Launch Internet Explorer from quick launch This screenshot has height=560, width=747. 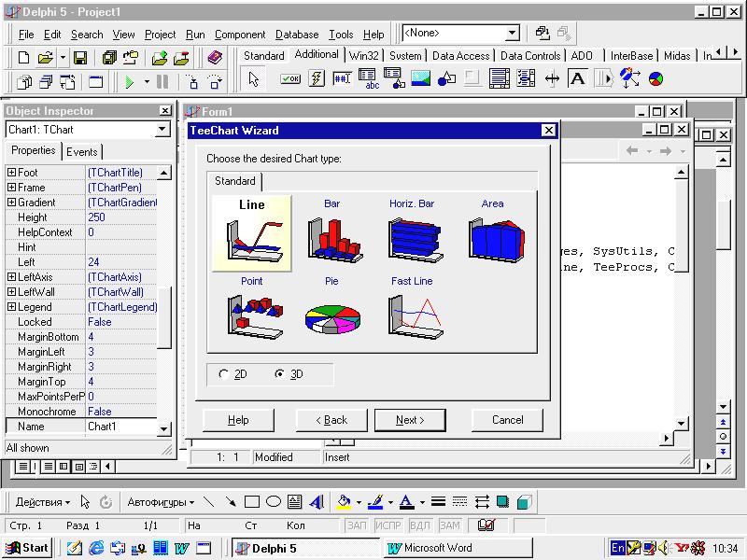[x=96, y=548]
